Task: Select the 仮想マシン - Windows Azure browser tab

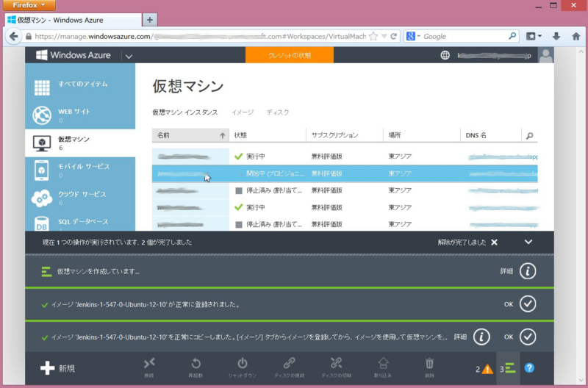Action: (73, 20)
